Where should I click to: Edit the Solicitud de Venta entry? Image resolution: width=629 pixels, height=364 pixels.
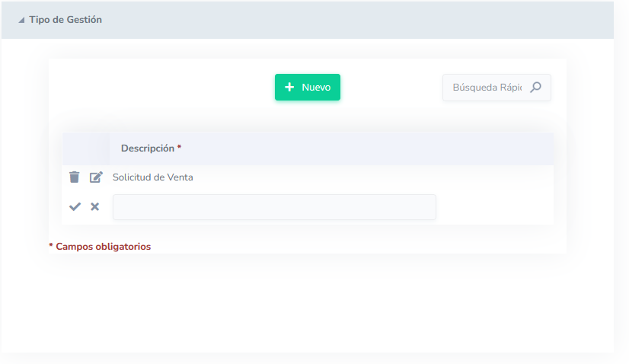coord(96,177)
